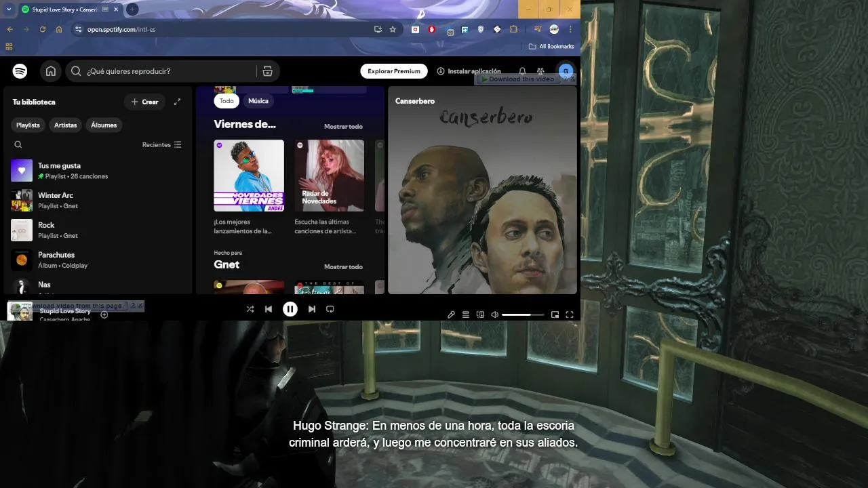Image resolution: width=868 pixels, height=488 pixels.
Task: Show lyrics with microphone icon
Action: click(451, 314)
